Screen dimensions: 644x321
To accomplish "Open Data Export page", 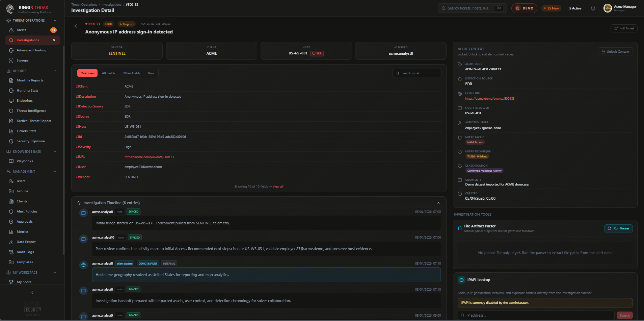I will (x=32, y=242).
